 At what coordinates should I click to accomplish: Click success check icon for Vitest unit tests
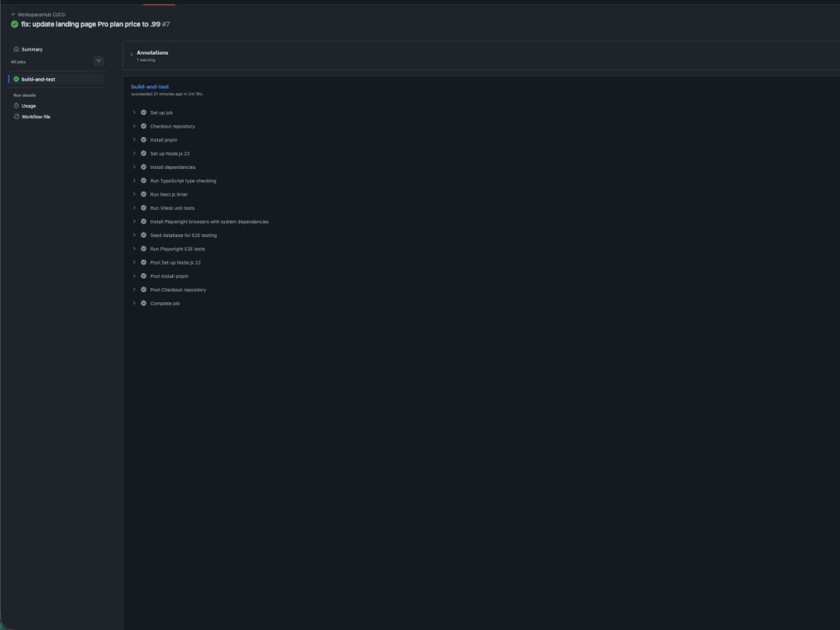[x=144, y=207]
